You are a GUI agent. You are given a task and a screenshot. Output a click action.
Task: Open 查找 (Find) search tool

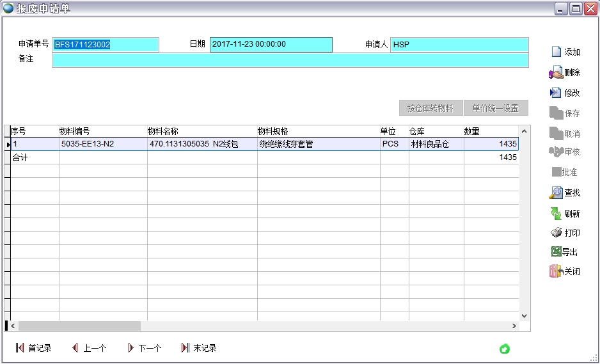tap(565, 193)
